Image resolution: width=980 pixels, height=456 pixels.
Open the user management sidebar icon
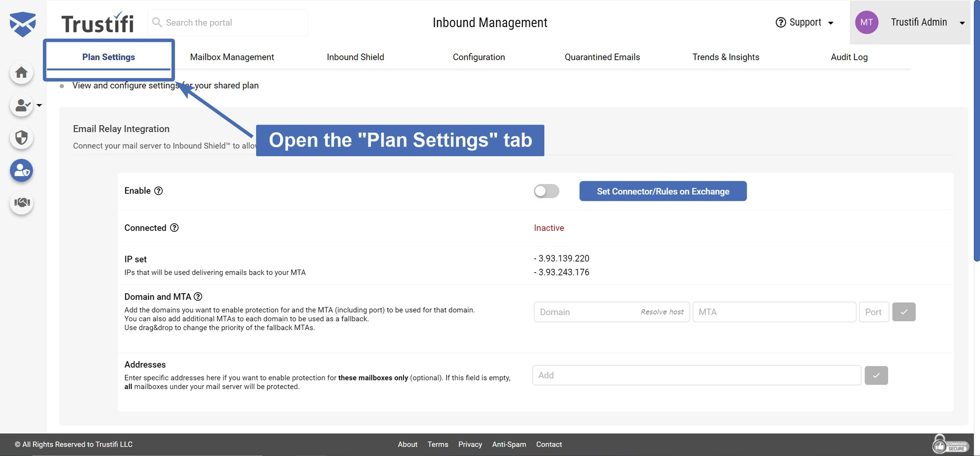pos(21,105)
